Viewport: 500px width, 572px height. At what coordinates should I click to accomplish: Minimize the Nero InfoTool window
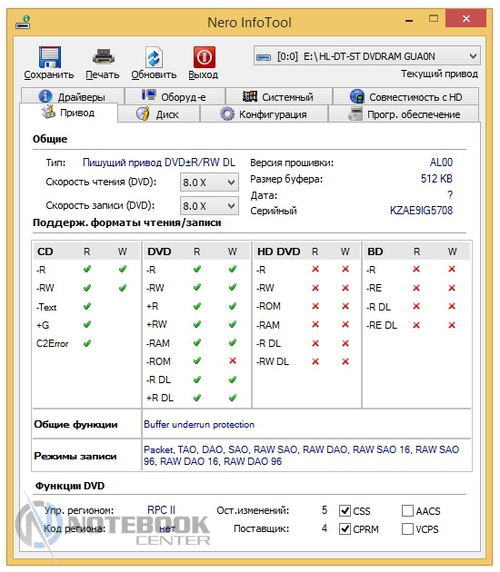(409, 20)
